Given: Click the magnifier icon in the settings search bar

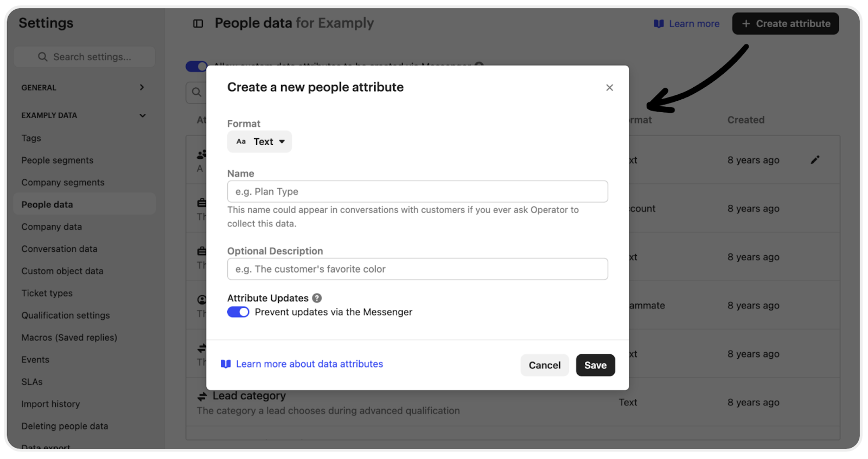Looking at the screenshot, I should click(42, 56).
